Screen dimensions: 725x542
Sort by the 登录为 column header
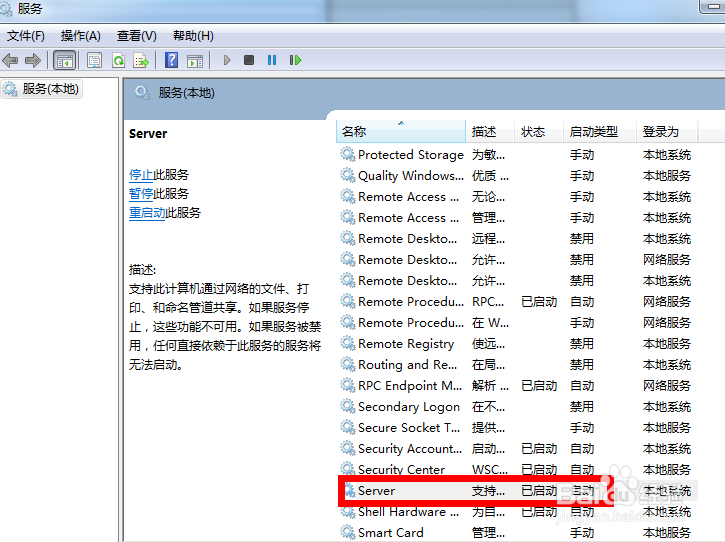(667, 131)
